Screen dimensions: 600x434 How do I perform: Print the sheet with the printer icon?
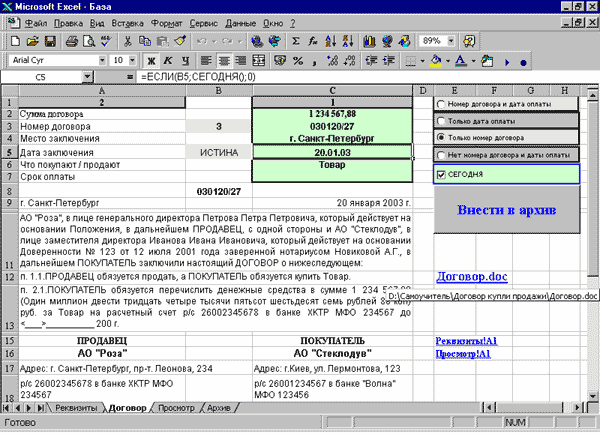(x=72, y=41)
